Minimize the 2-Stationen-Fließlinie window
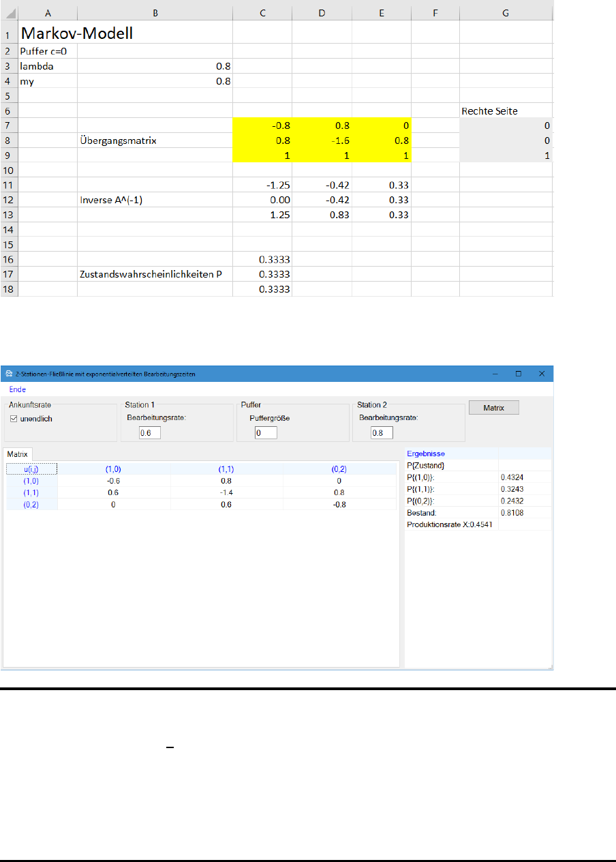The image size is (616, 862). [x=495, y=374]
